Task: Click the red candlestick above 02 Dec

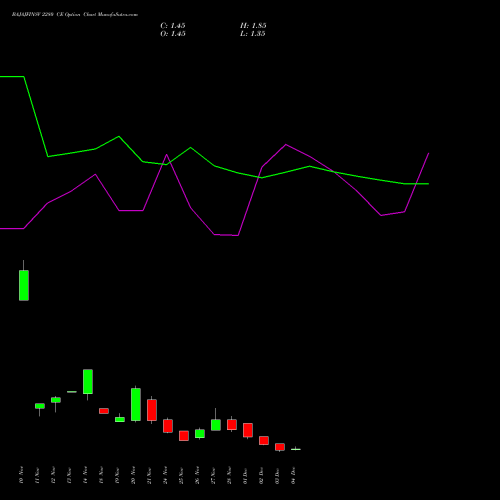Action: coord(264,440)
